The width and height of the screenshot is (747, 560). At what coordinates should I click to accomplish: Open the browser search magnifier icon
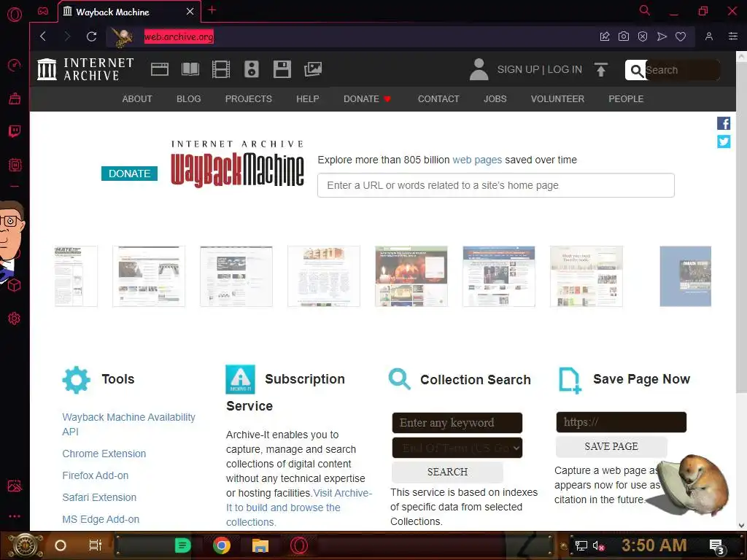645,10
